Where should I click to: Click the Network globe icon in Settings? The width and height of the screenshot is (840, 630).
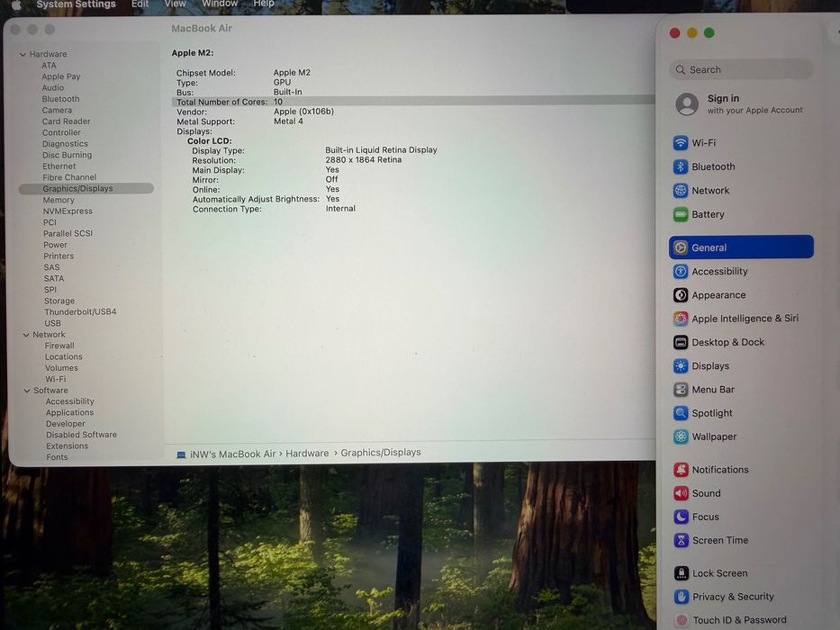[x=681, y=190]
